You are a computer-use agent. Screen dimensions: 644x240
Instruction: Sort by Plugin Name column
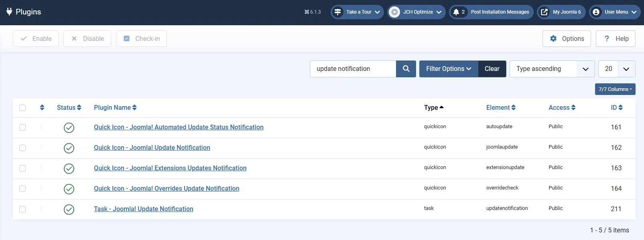(x=115, y=107)
